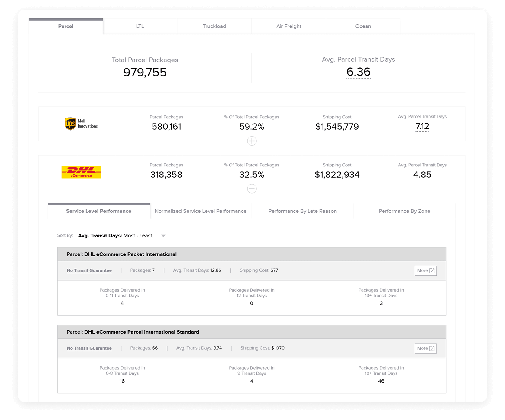The height and width of the screenshot is (420, 505).
Task: Switch to the Parcel tab
Action: pyautogui.click(x=66, y=26)
